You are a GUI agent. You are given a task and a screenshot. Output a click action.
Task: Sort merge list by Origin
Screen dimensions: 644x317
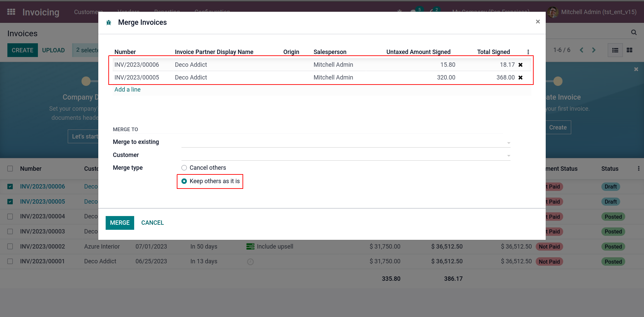[291, 52]
